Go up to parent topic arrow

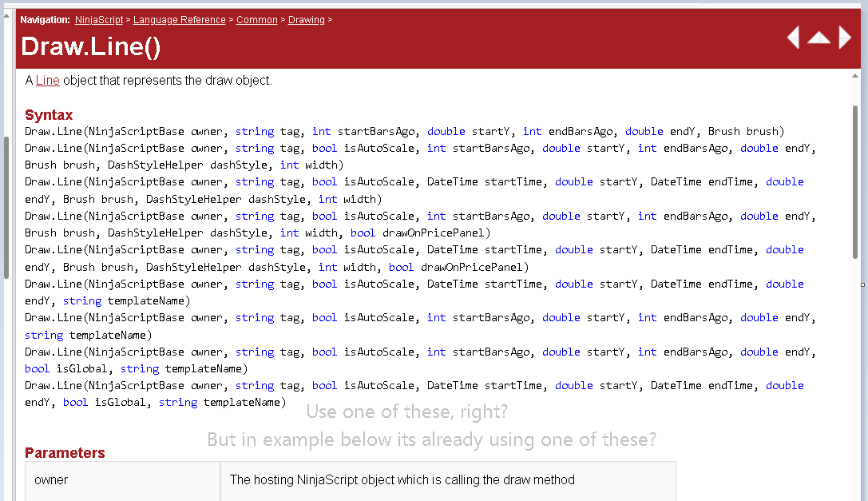point(818,38)
